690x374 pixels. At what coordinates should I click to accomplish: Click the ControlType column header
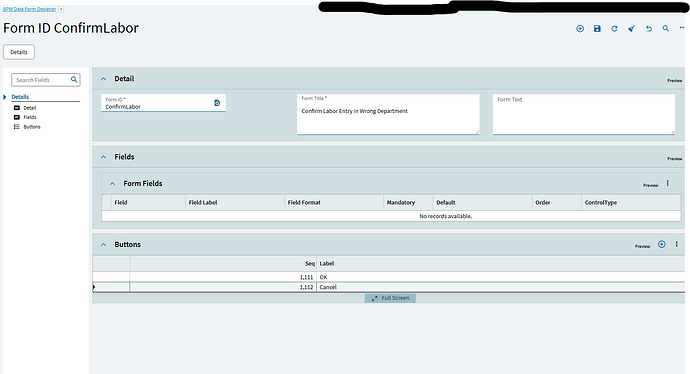(631, 202)
